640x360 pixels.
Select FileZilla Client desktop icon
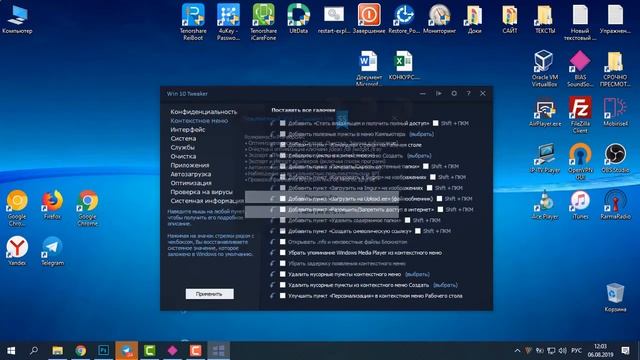point(580,115)
